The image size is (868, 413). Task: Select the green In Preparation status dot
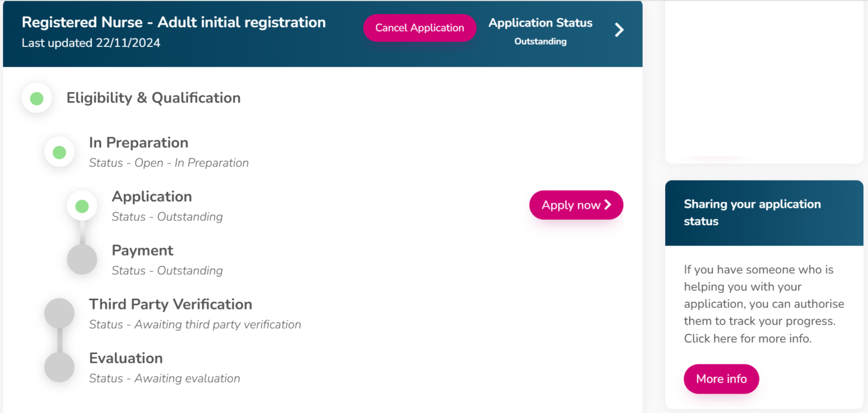point(59,152)
